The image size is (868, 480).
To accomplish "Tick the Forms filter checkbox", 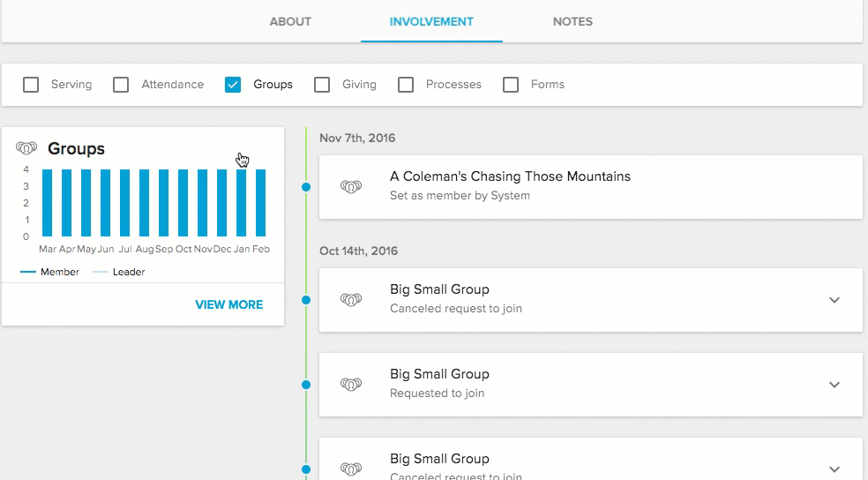I will coord(511,85).
